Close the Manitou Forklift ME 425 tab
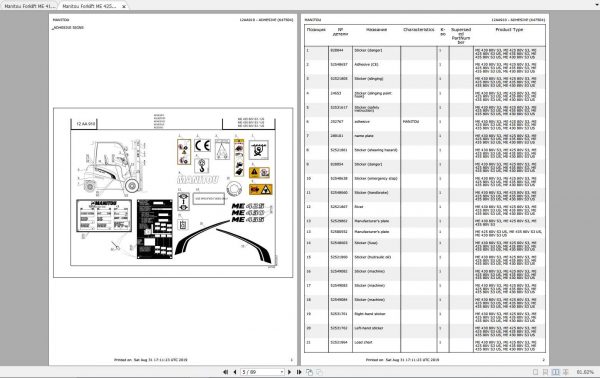 click(124, 7)
